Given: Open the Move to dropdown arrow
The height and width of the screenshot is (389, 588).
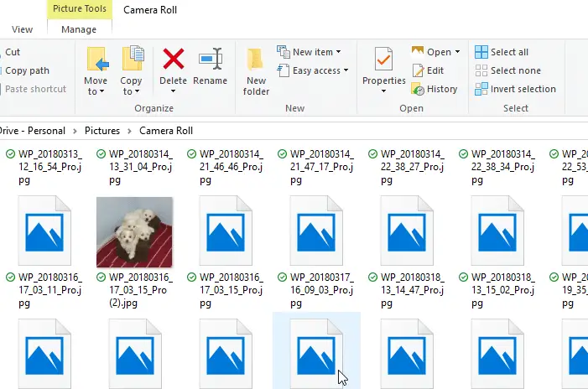Looking at the screenshot, I should pos(101,92).
